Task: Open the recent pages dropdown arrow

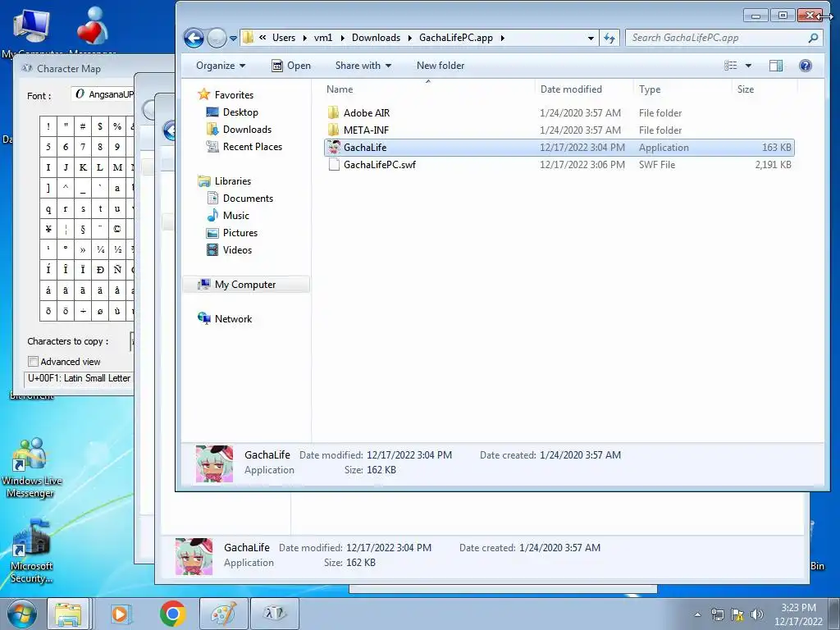Action: [x=234, y=39]
